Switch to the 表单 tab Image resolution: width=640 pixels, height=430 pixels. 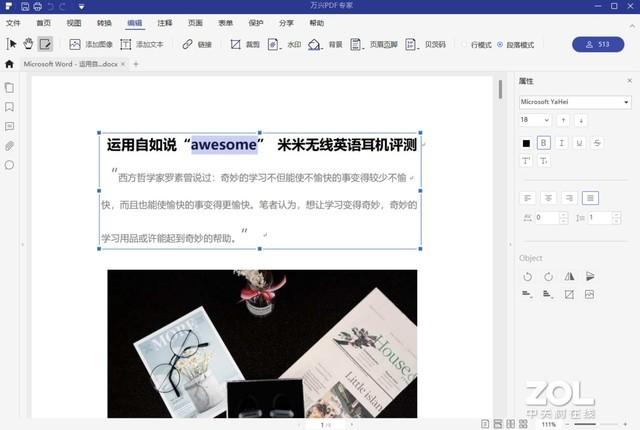click(x=225, y=23)
